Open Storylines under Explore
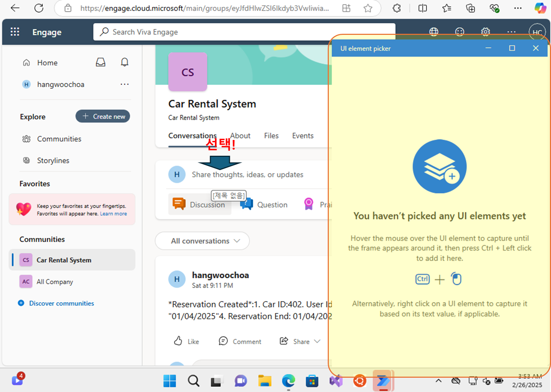Screen dimensions: 551x392 pos(53,161)
